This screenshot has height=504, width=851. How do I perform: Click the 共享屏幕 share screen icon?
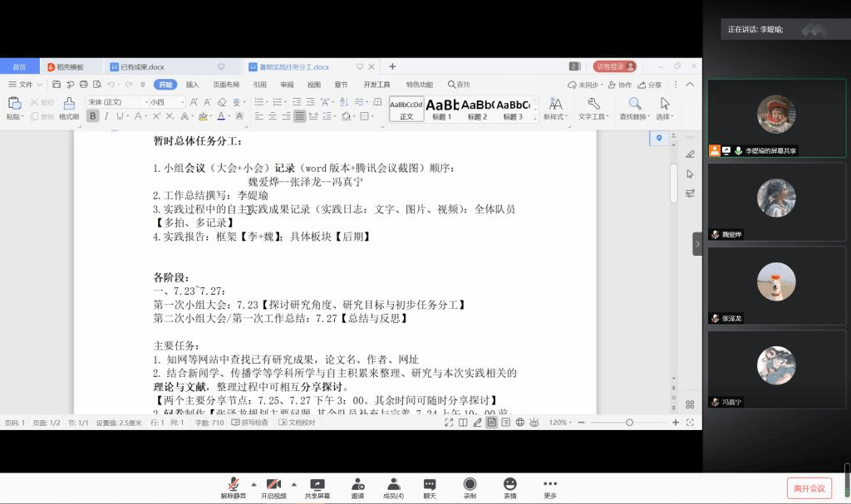click(x=317, y=485)
